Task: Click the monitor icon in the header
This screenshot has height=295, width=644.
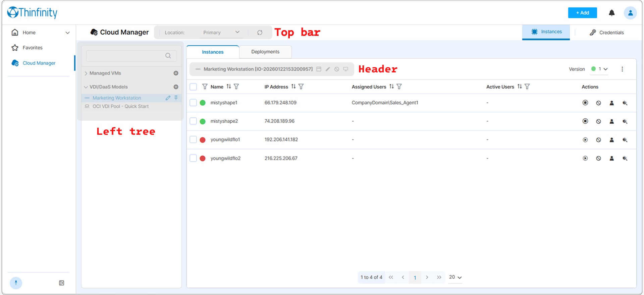Action: (x=345, y=69)
